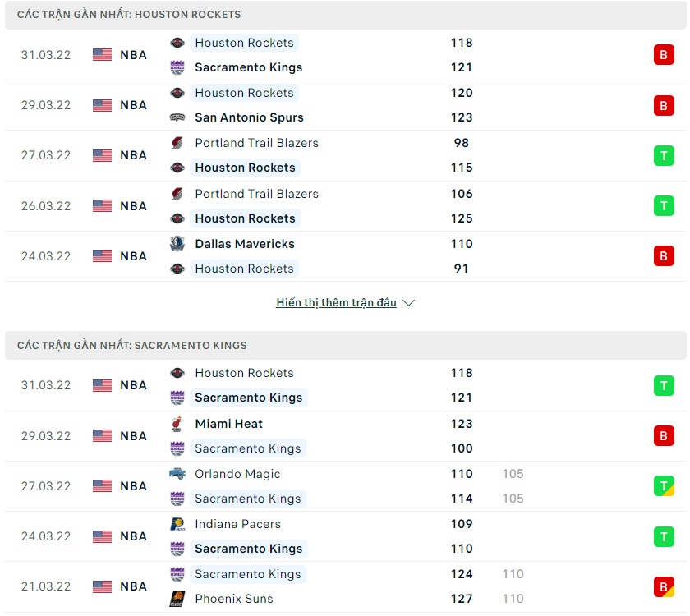Click the US flag on 24.03.22 Mavericks match

tap(102, 256)
